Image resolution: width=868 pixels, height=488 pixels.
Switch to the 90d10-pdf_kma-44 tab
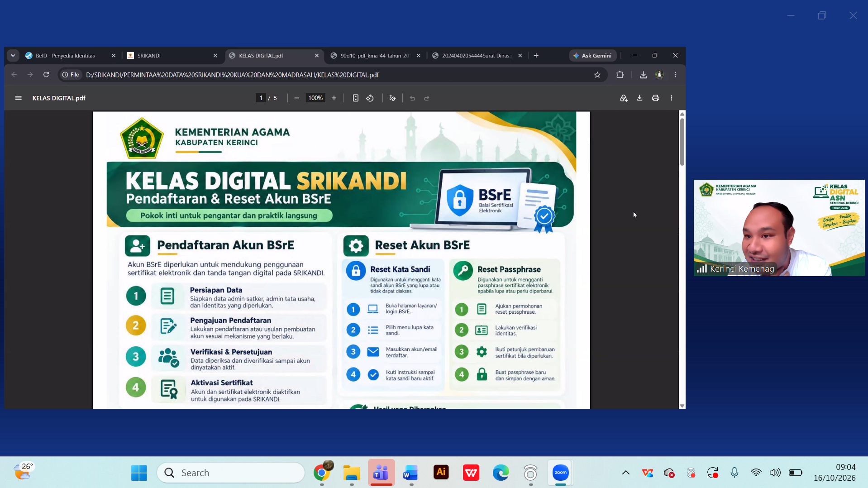(x=376, y=55)
